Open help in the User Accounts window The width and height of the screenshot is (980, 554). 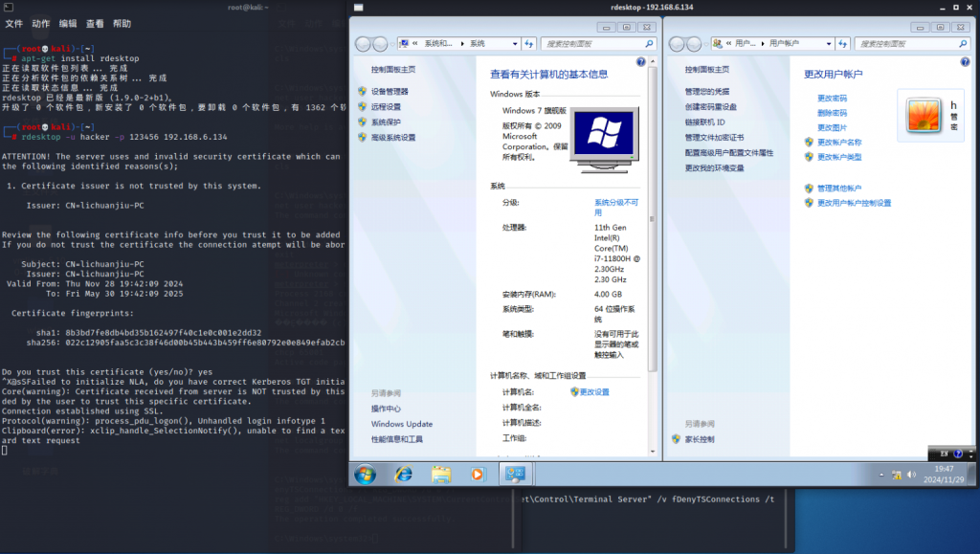pos(965,62)
